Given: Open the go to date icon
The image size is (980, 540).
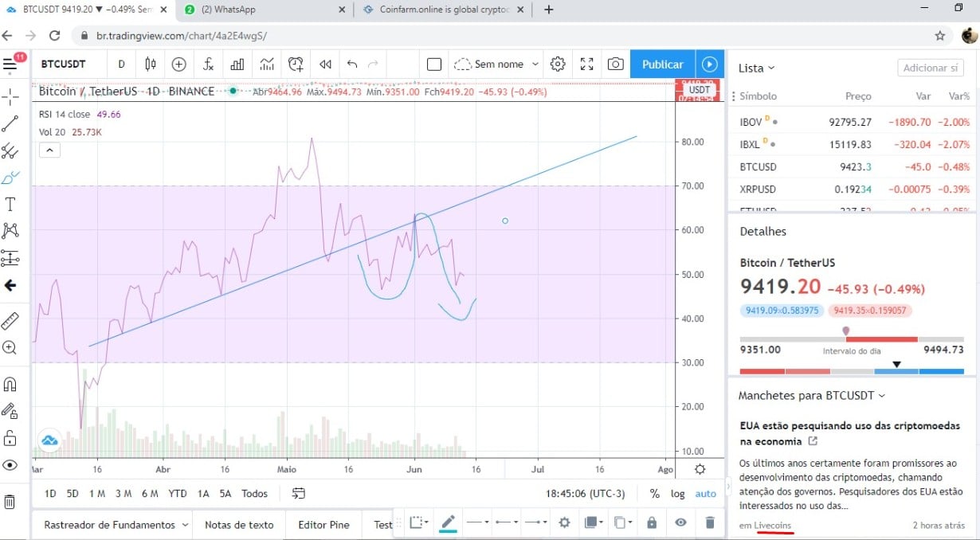Looking at the screenshot, I should point(299,494).
